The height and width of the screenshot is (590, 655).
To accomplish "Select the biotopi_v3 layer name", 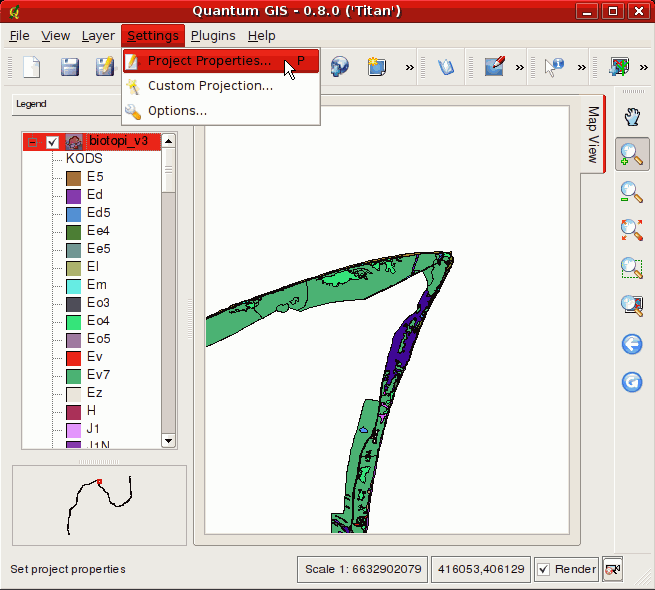I will tap(118, 141).
